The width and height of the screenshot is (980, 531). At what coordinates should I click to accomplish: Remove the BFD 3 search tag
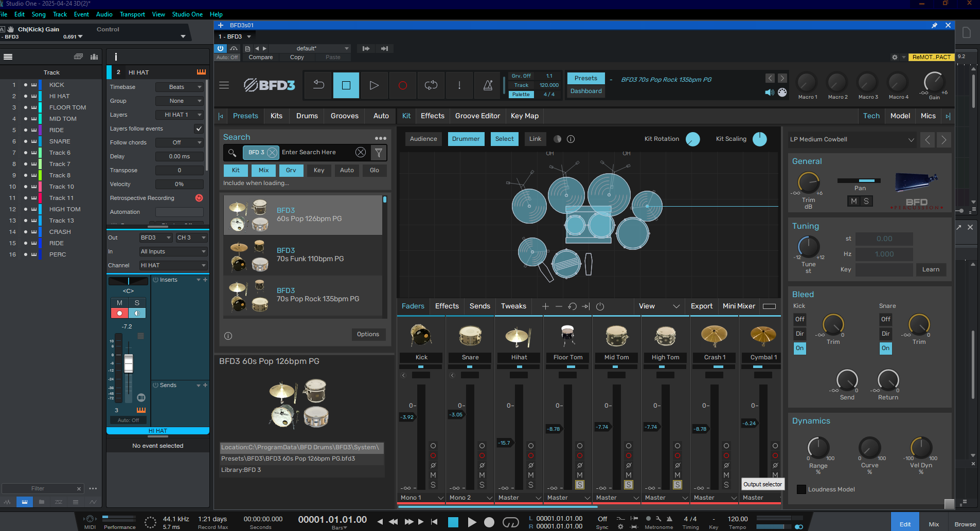272,153
